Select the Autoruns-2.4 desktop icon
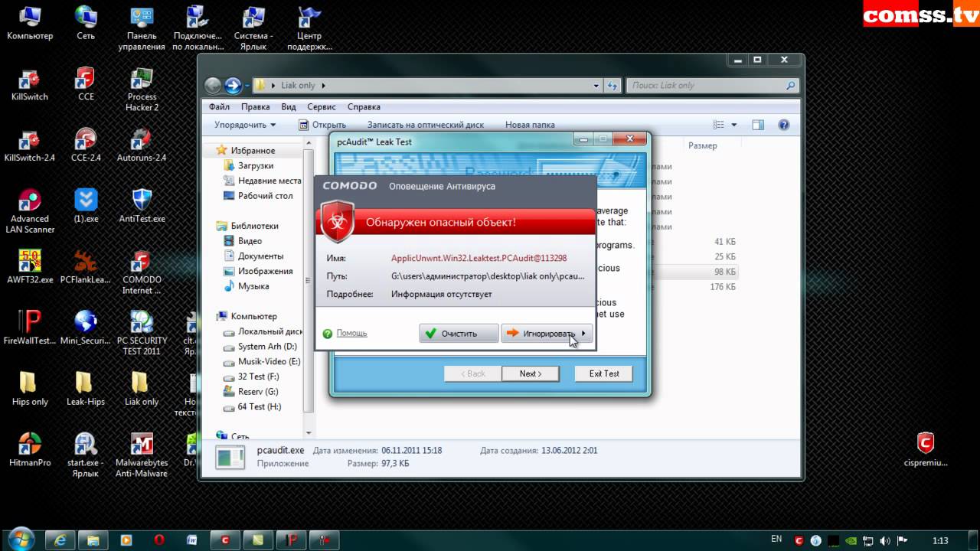Image resolution: width=980 pixels, height=551 pixels. tap(142, 145)
